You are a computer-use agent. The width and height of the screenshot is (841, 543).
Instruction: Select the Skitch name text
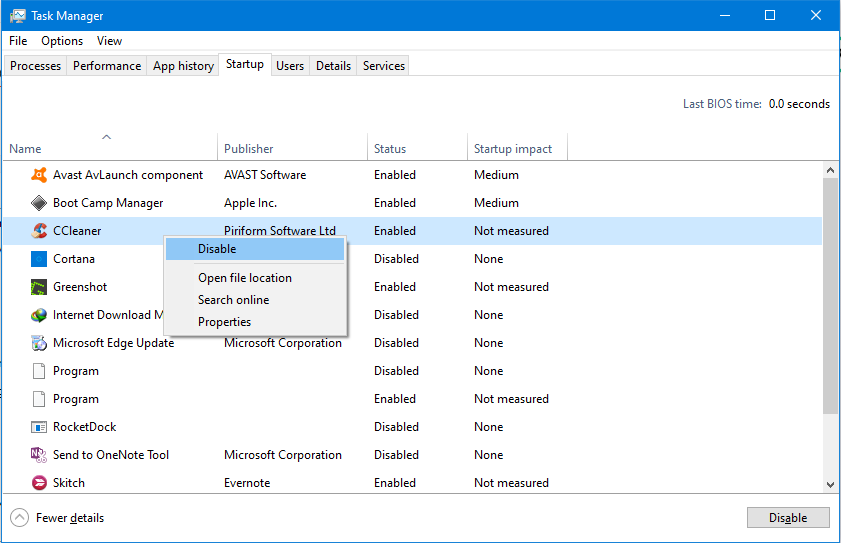click(69, 483)
